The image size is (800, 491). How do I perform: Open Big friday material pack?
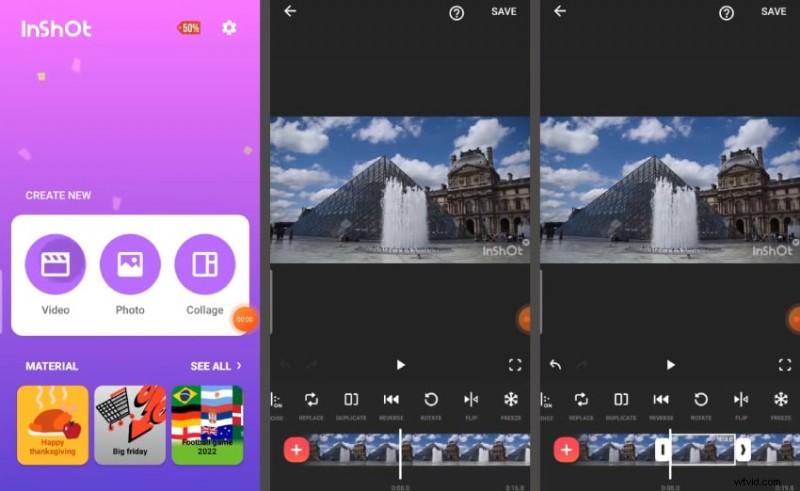tap(130, 425)
